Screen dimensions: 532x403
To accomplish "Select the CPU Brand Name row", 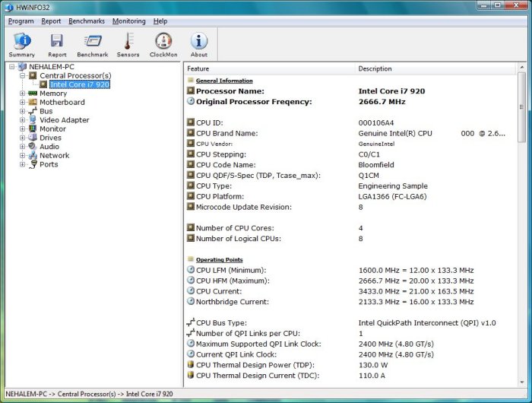I will [x=351, y=133].
